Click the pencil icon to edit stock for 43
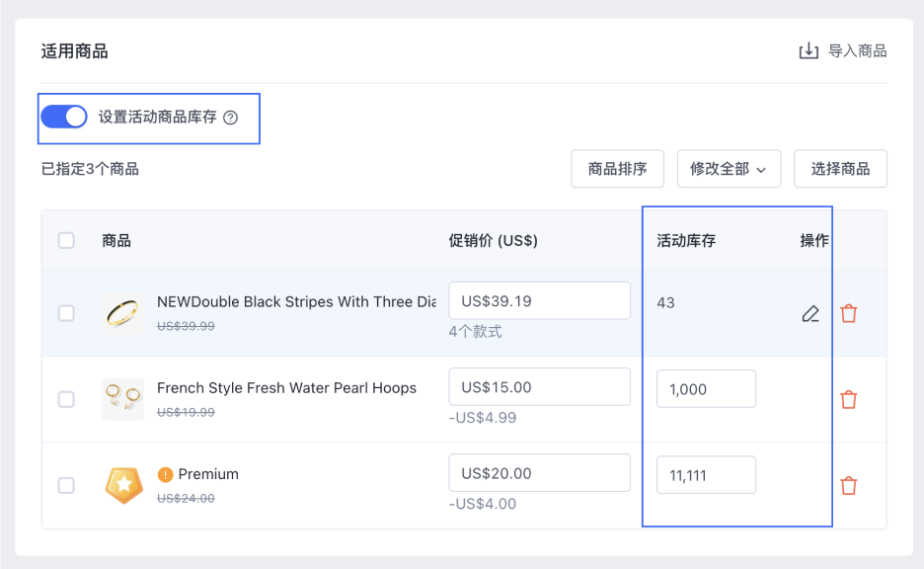This screenshot has width=924, height=569. [811, 313]
